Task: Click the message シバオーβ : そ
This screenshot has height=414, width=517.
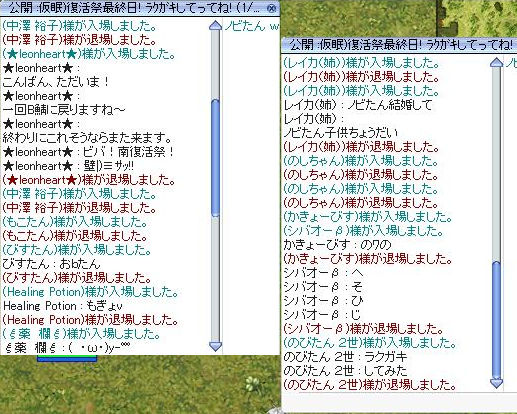Action: point(323,287)
